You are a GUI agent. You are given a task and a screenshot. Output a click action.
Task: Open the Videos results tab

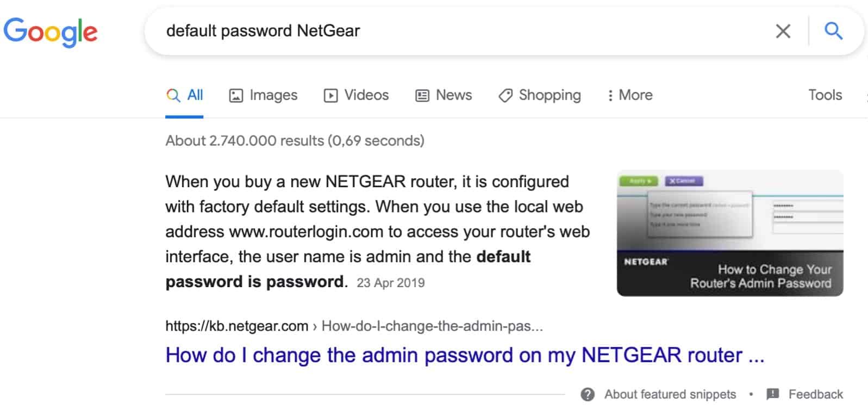tap(366, 95)
